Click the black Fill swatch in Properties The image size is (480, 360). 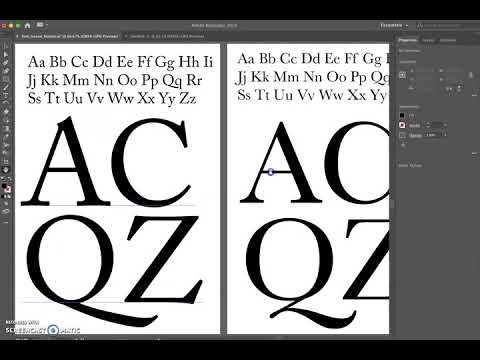[x=402, y=115]
